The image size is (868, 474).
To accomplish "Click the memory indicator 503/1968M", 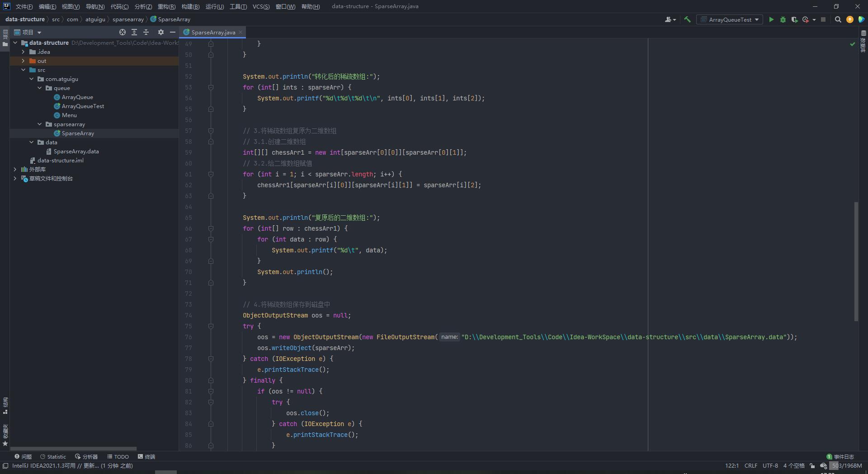I will (x=847, y=465).
